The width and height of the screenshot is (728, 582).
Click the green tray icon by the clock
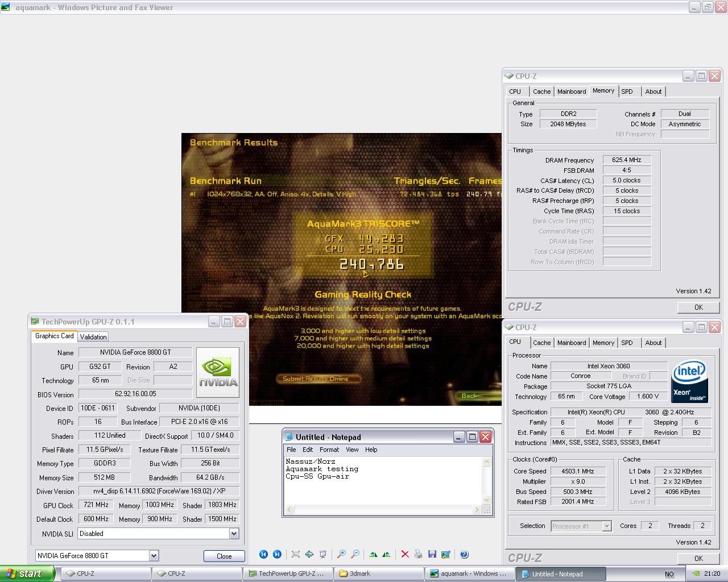696,573
